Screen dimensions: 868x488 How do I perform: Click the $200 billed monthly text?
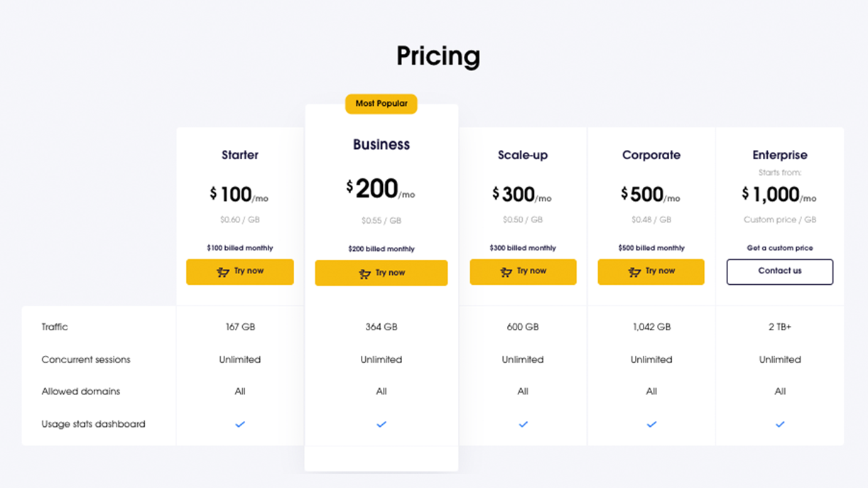coord(381,249)
